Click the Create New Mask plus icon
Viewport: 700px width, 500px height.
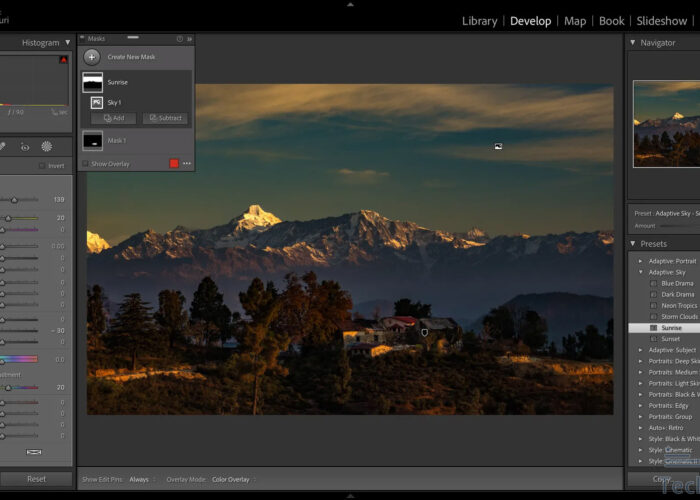tap(92, 57)
